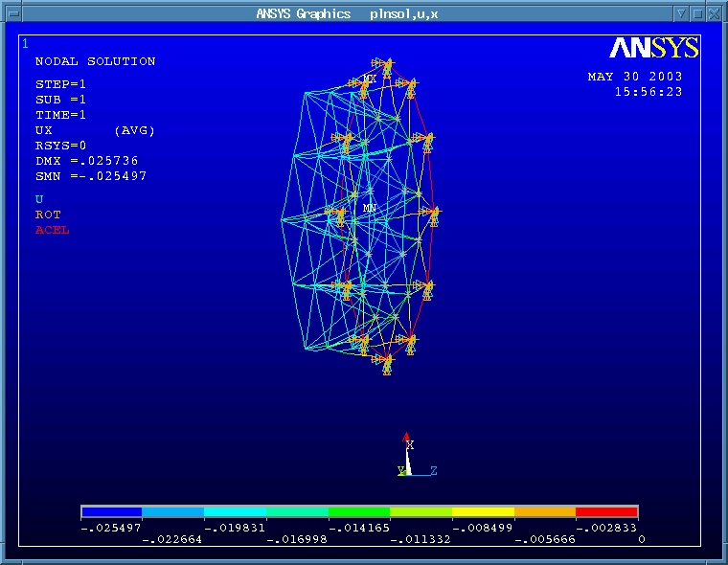This screenshot has width=728, height=565.
Task: Click the cyan U legend label
Action: 39,199
